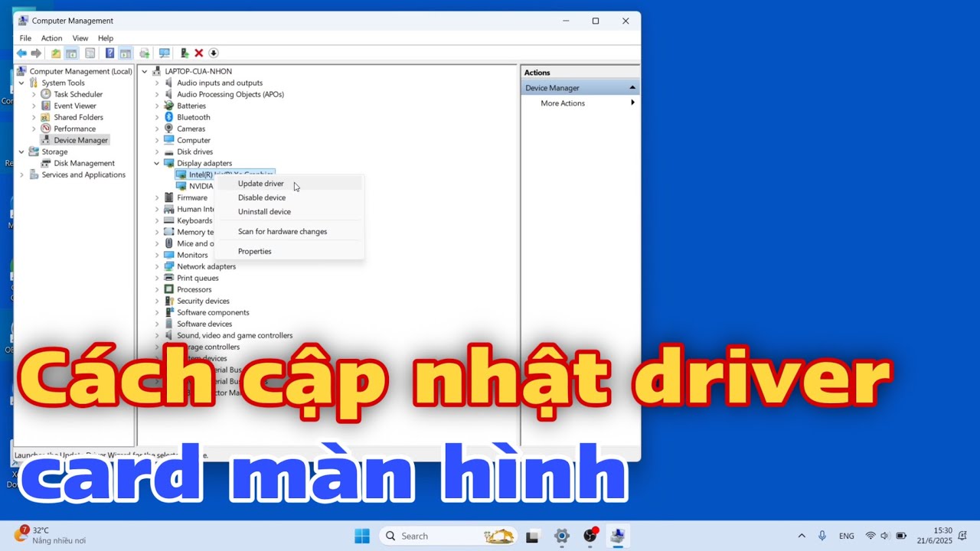Select Task Scheduler in the console tree
This screenshot has width=980, height=551.
[77, 94]
